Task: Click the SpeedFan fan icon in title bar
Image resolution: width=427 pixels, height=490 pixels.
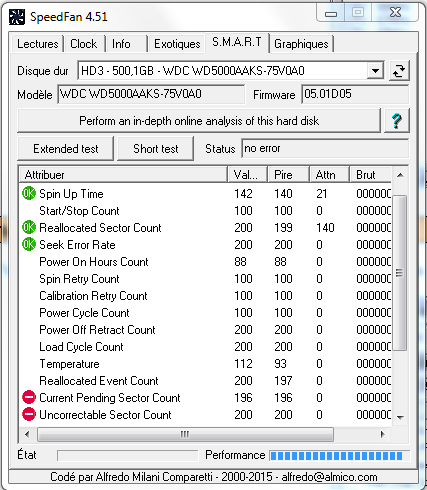Action: point(16,17)
